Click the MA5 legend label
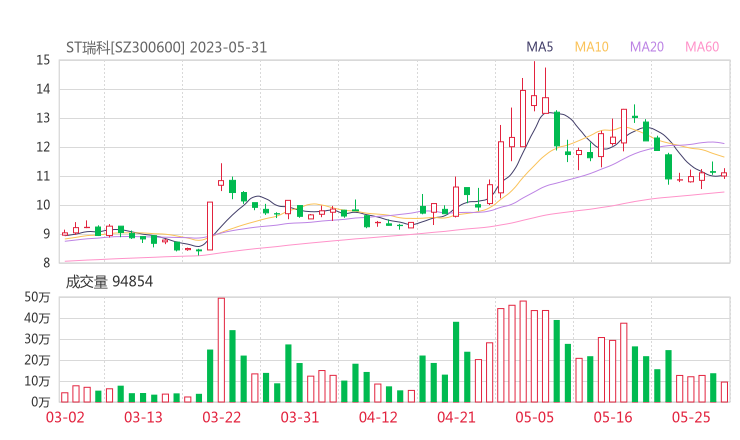 (x=539, y=47)
